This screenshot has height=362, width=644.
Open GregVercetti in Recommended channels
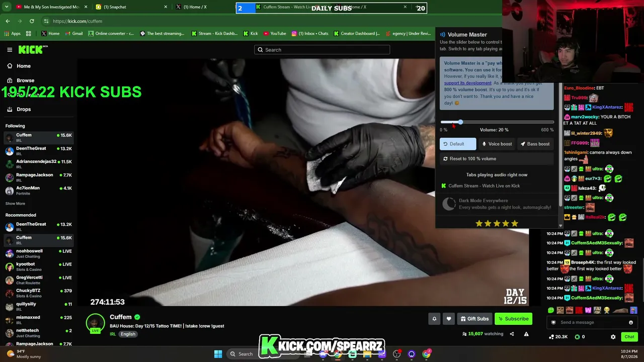[38, 280]
